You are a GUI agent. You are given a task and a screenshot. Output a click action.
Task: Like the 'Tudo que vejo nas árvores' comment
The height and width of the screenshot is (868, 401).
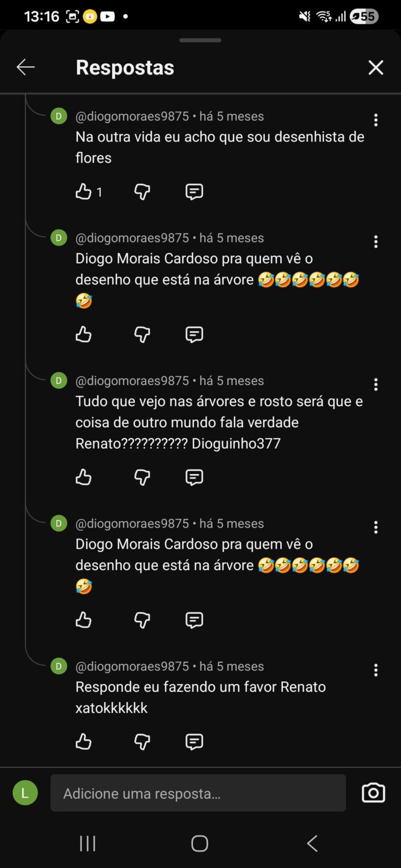pyautogui.click(x=84, y=477)
